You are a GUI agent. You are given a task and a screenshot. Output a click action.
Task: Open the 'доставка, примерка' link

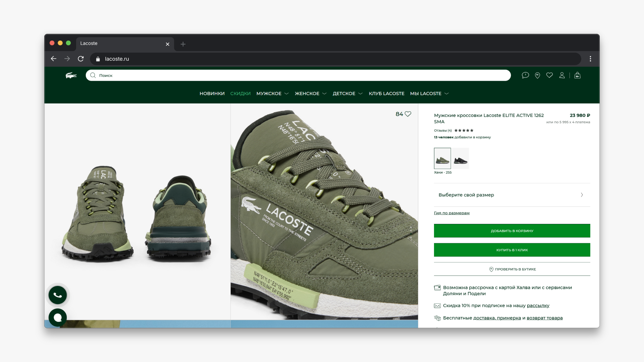[497, 318]
